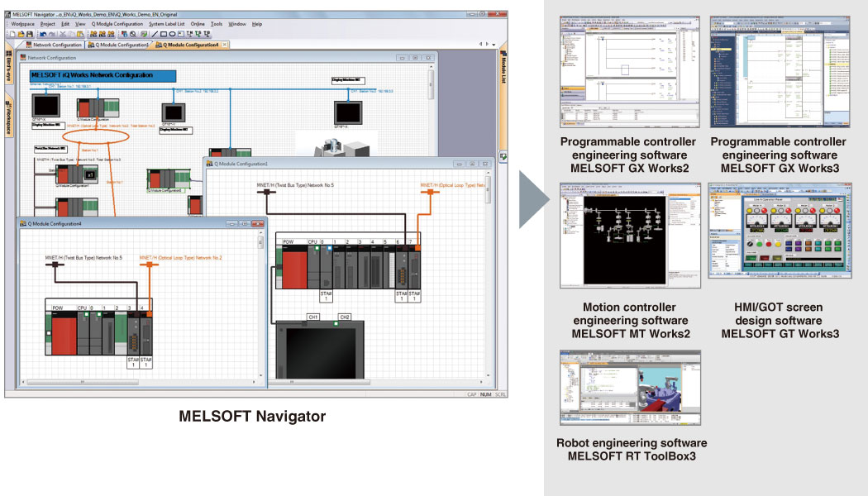Select the Line drawing tool
Image resolution: width=868 pixels, height=496 pixels.
pyautogui.click(x=155, y=34)
